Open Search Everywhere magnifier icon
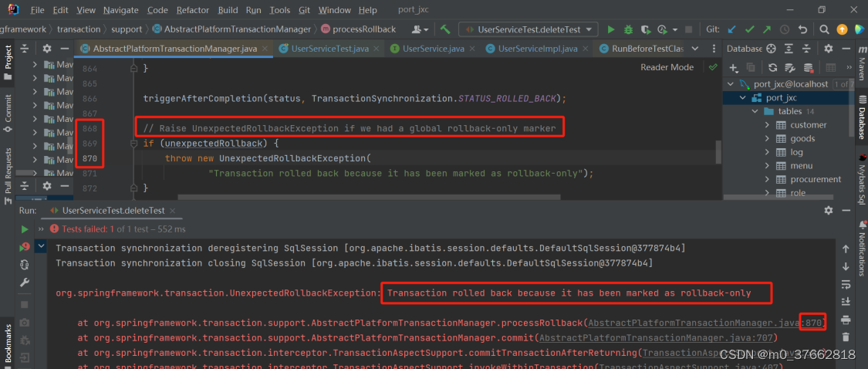Viewport: 868px width, 369px height. [x=824, y=29]
